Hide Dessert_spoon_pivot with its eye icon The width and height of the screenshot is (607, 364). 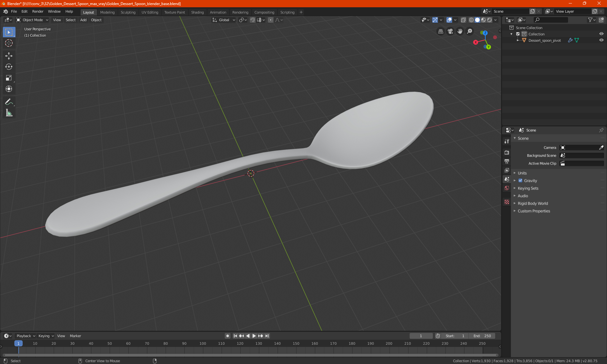(601, 40)
